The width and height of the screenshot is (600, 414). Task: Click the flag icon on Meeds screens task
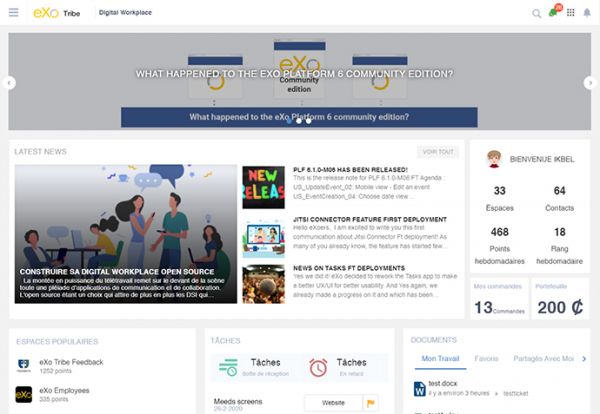[x=371, y=403]
